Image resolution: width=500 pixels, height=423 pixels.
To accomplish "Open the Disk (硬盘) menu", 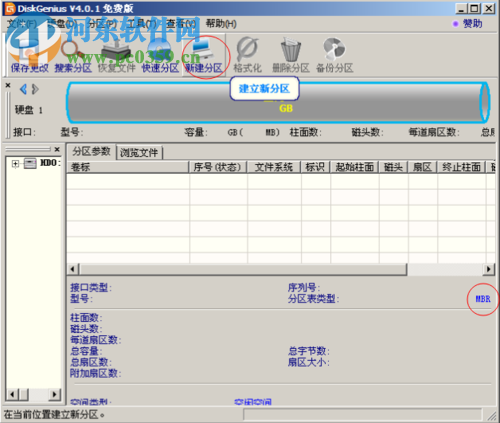I will pyautogui.click(x=62, y=24).
